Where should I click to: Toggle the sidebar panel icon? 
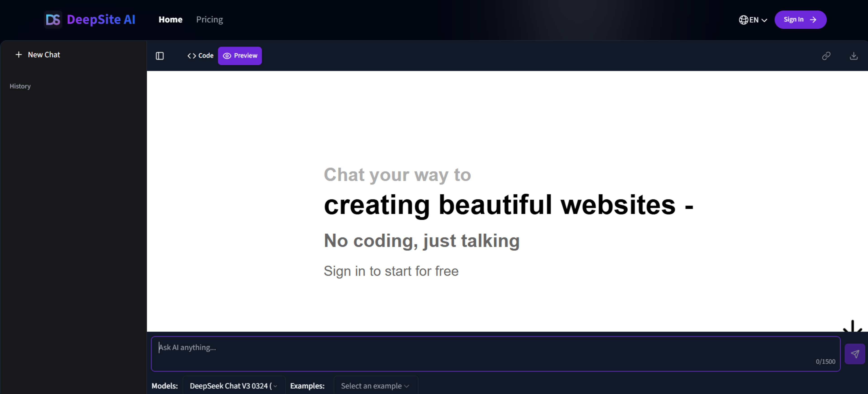tap(160, 56)
